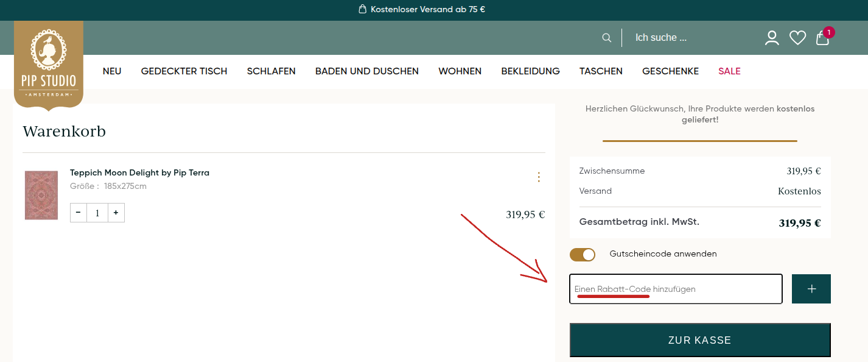
Task: Open the GESCHENKE menu
Action: [670, 71]
